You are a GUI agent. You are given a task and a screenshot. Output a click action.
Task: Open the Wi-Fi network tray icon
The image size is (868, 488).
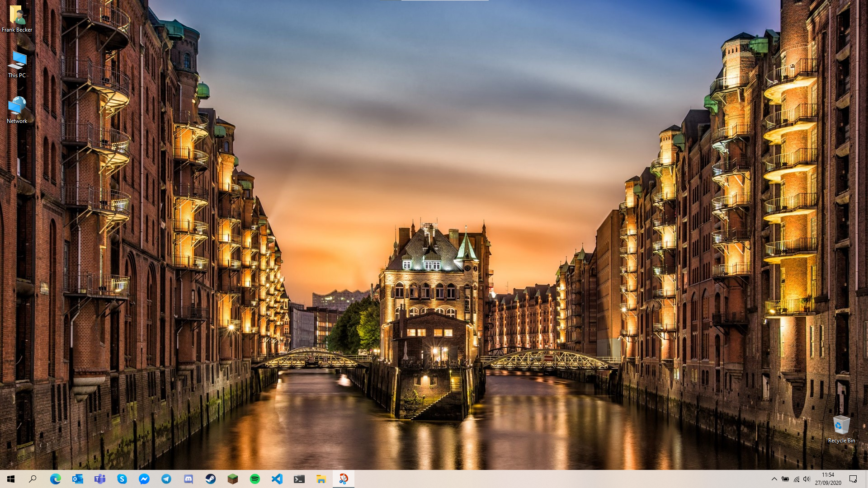796,479
